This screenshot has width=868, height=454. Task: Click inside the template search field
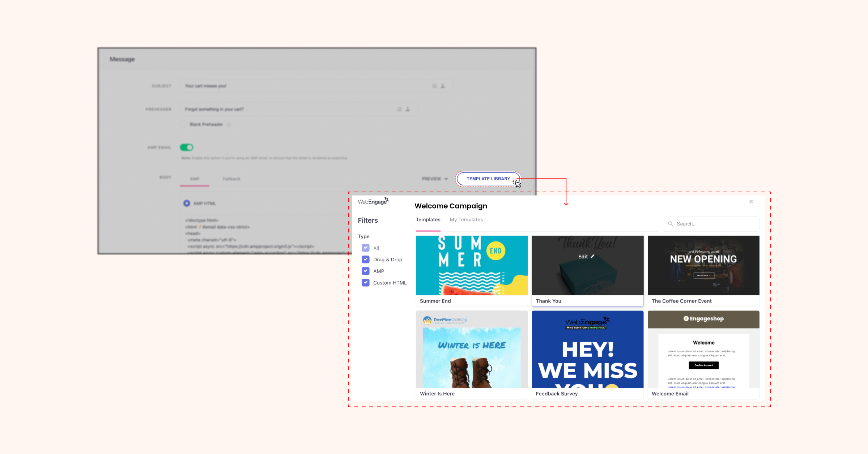[711, 224]
